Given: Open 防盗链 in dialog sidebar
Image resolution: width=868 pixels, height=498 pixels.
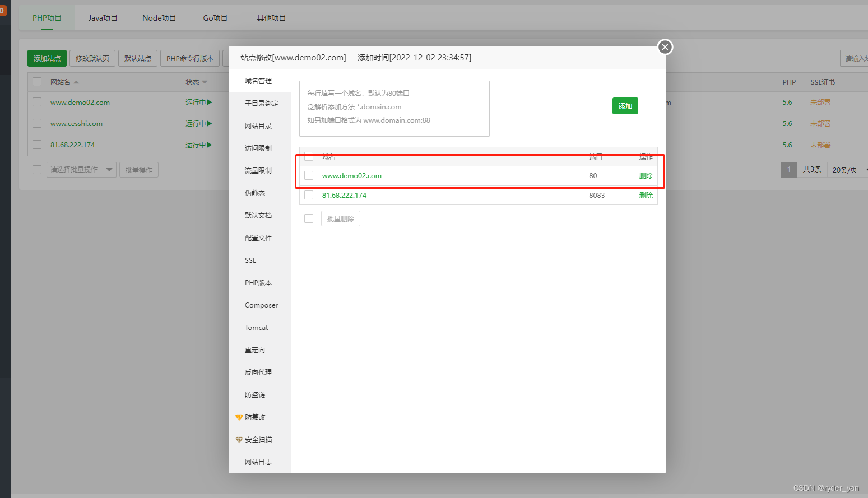Looking at the screenshot, I should coord(260,394).
